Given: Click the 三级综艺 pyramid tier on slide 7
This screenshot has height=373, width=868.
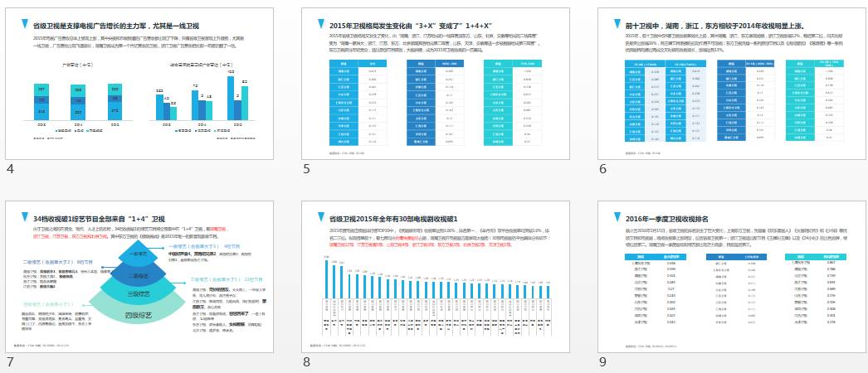Looking at the screenshot, I should pyautogui.click(x=134, y=293).
